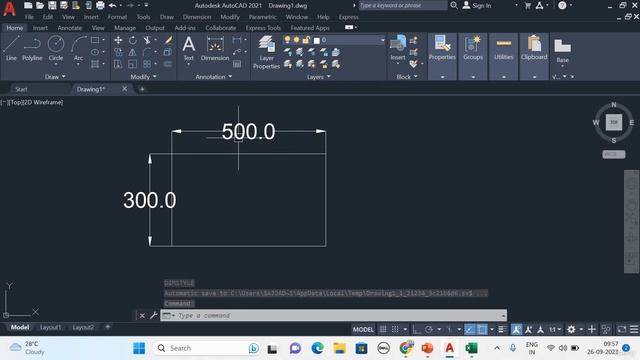Switch to the Start file tab
640x360 pixels.
click(21, 89)
